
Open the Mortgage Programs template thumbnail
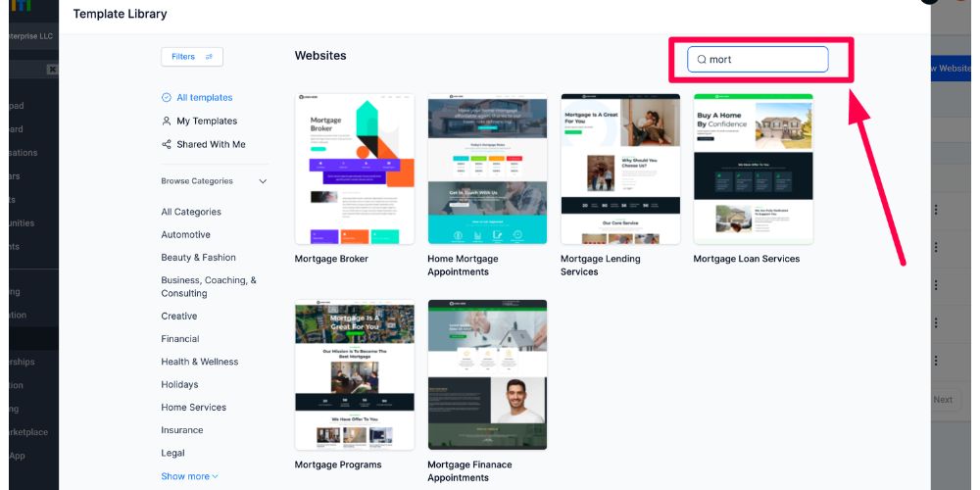click(x=355, y=375)
